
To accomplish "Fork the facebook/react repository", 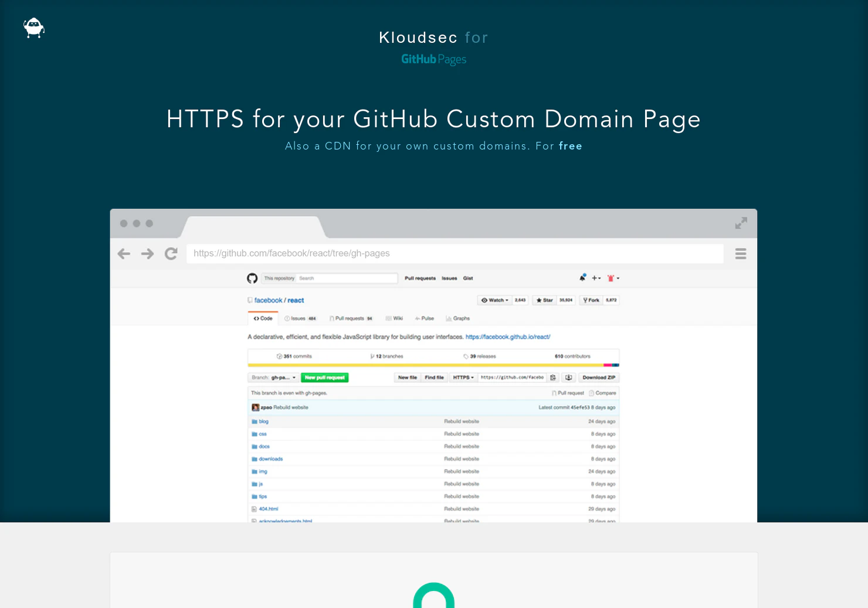I will pyautogui.click(x=591, y=300).
